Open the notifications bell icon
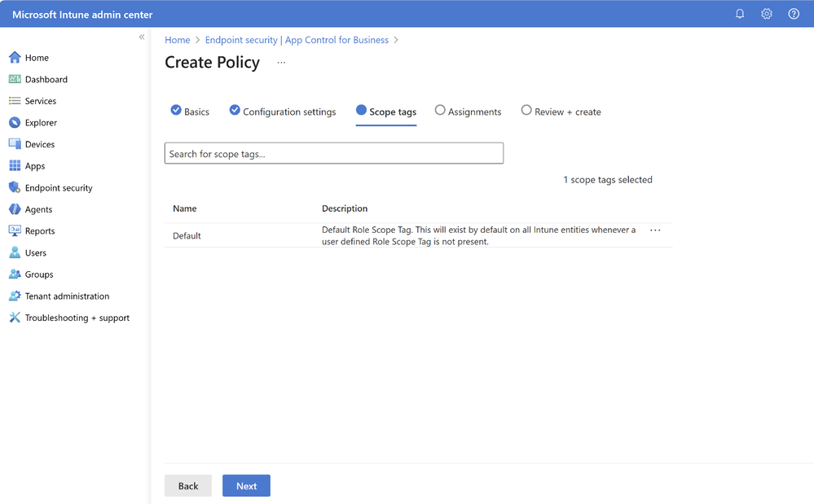This screenshot has height=504, width=814. 740,14
